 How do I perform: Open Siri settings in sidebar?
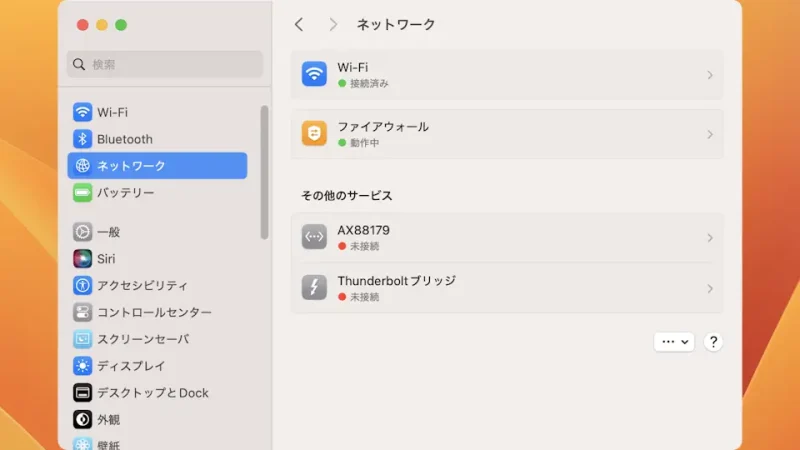coord(157,259)
